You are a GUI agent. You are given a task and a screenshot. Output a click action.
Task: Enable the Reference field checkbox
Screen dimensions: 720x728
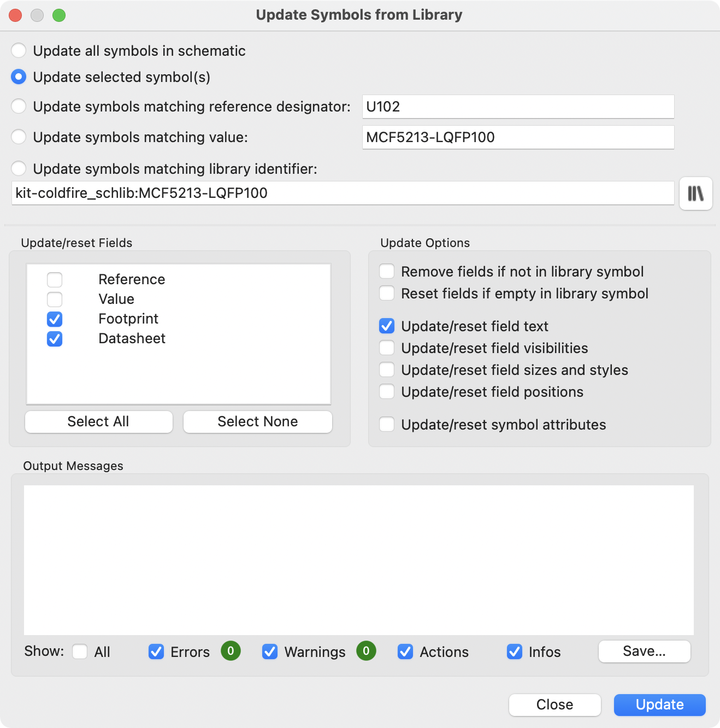tap(54, 279)
